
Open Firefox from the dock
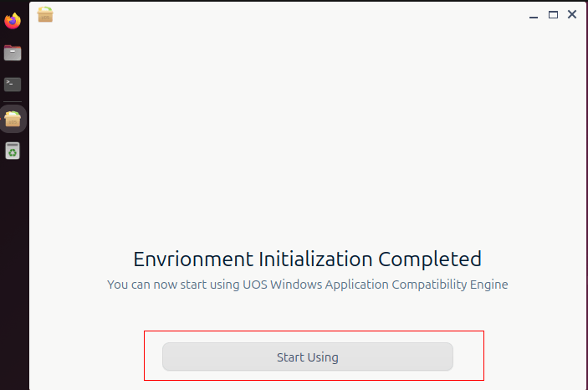tap(13, 21)
